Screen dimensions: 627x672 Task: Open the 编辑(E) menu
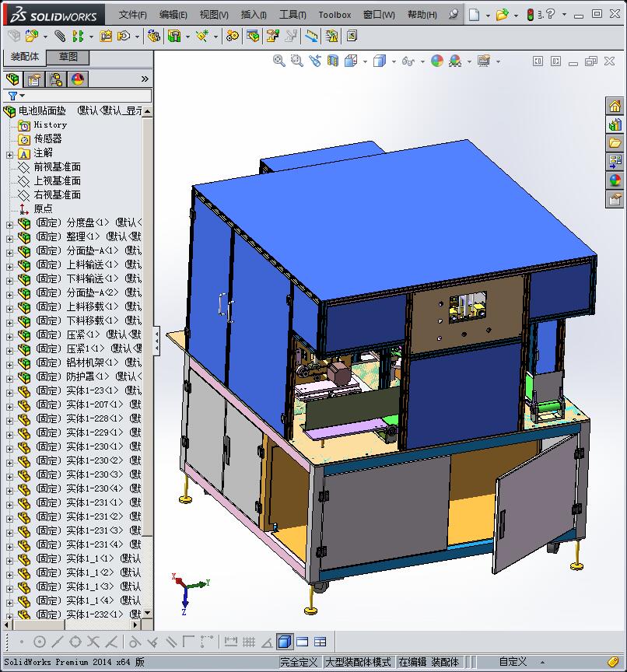[x=173, y=15]
